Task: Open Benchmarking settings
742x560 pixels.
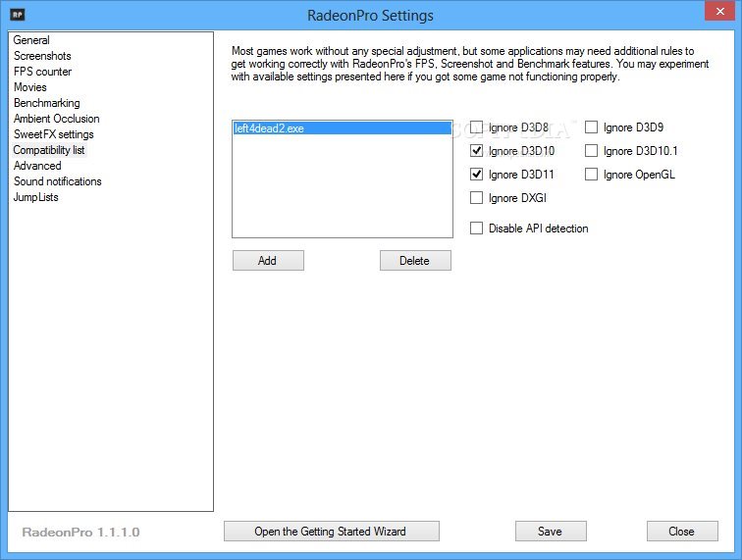Action: 46,103
